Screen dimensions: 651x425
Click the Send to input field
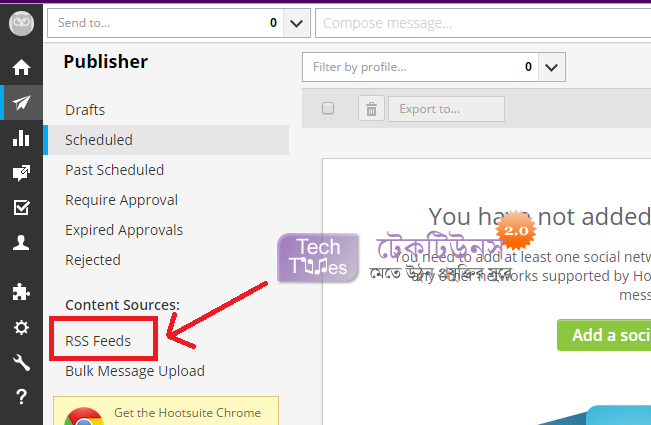point(166,23)
